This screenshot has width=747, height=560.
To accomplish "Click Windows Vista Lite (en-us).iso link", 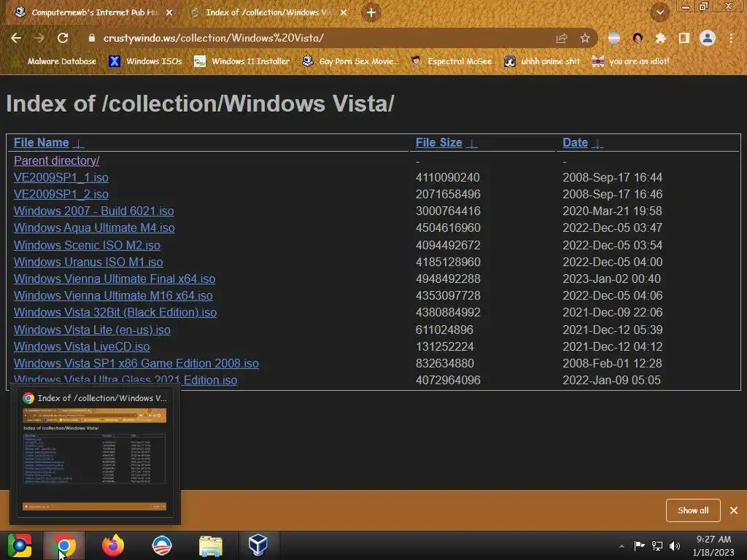I will 92,330.
